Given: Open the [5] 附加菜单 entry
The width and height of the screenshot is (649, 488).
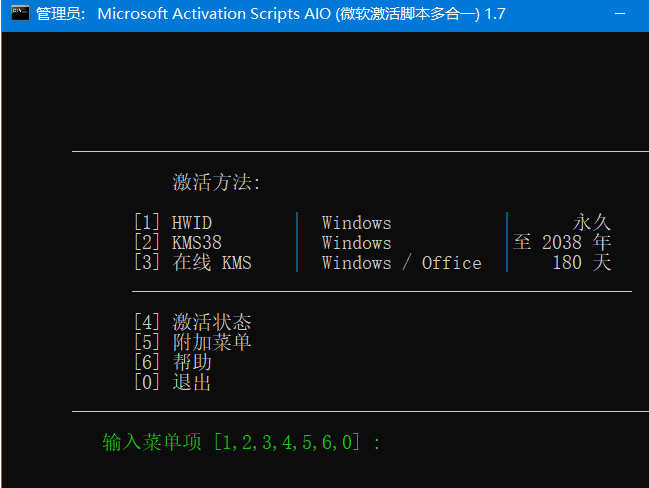Looking at the screenshot, I should [193, 342].
